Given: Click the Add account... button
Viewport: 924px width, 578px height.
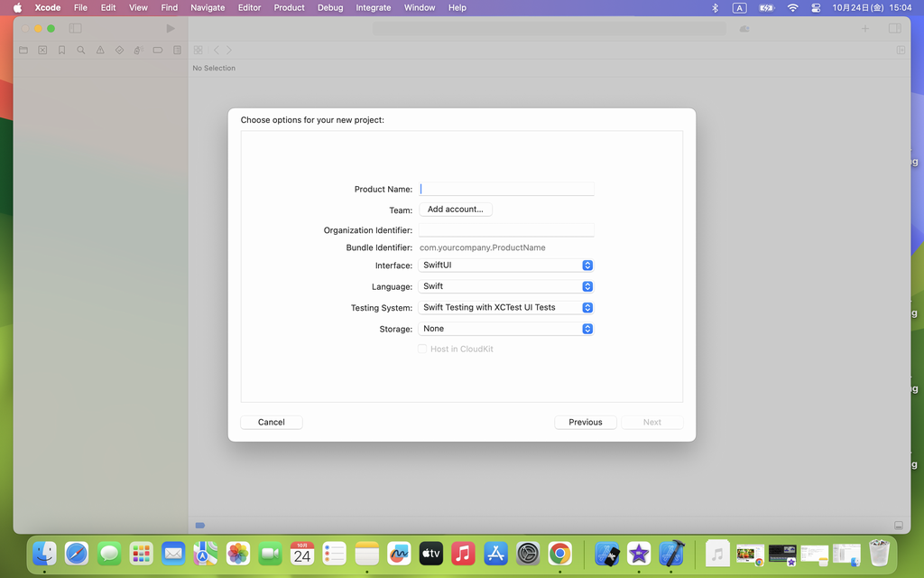Looking at the screenshot, I should pyautogui.click(x=455, y=210).
